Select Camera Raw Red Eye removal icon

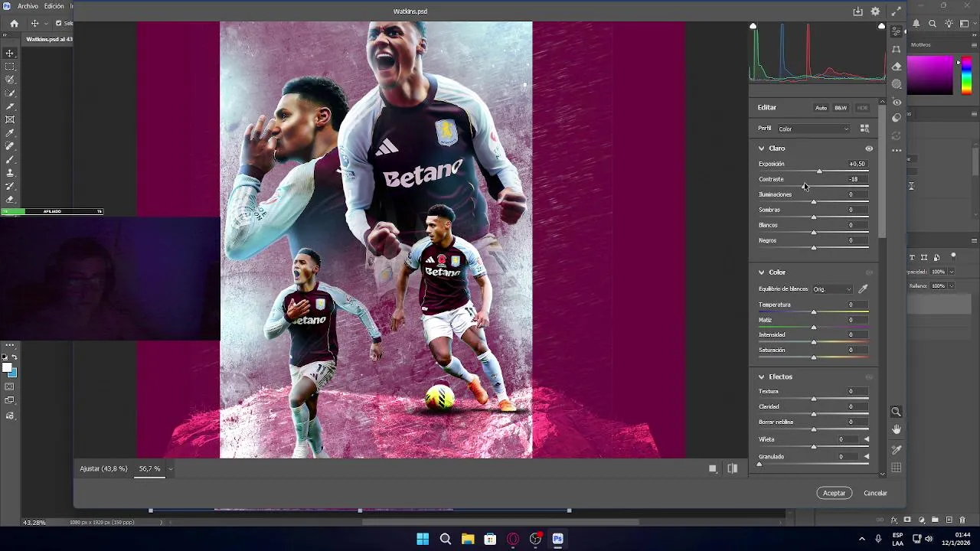pyautogui.click(x=897, y=102)
